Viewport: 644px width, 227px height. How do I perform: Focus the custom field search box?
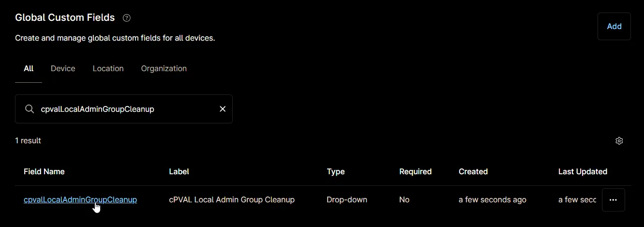click(x=124, y=109)
